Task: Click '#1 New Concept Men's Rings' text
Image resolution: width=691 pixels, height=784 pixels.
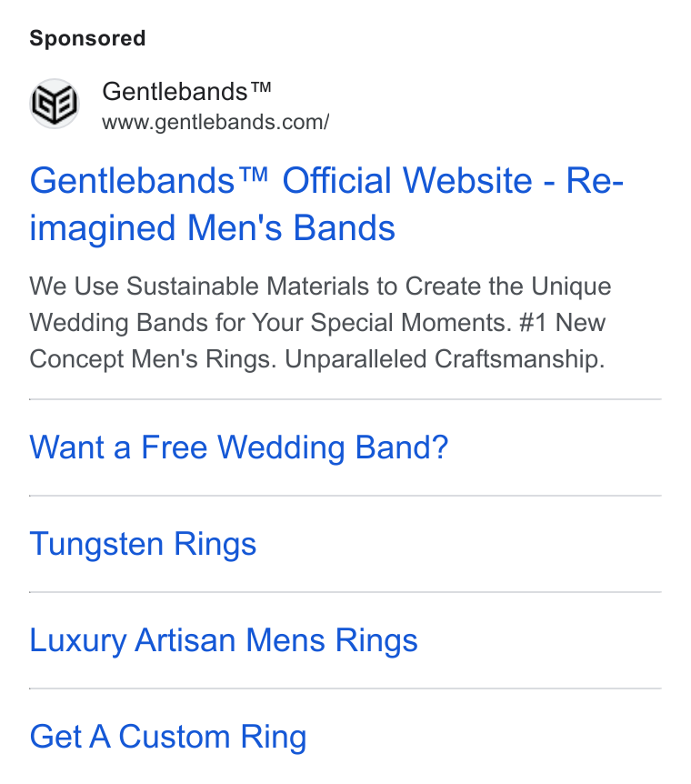Action: [x=317, y=341]
